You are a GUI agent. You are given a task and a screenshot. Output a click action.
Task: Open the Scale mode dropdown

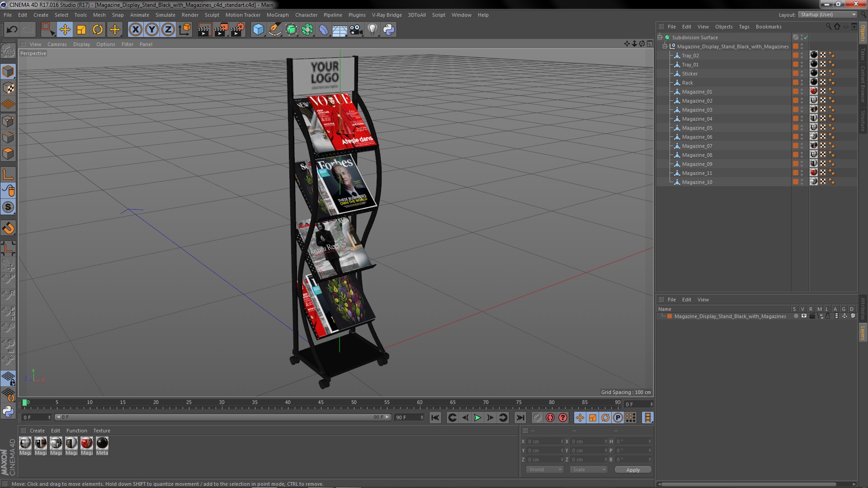pyautogui.click(x=588, y=470)
